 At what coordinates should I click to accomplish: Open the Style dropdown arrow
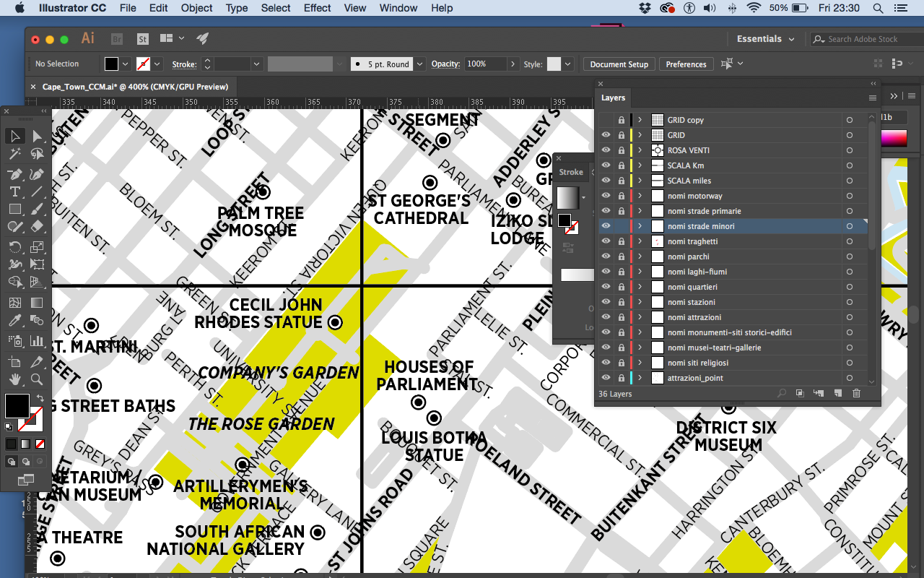click(568, 64)
